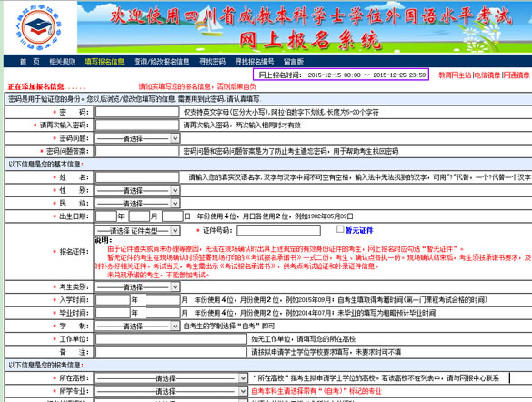The height and width of the screenshot is (402, 532).
Task: Select the 填写报名信息 menu item
Action: [x=105, y=62]
